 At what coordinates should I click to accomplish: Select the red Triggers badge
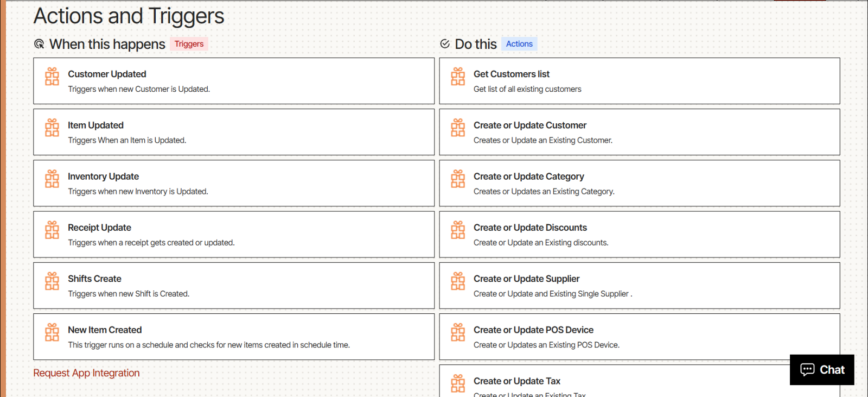point(189,44)
